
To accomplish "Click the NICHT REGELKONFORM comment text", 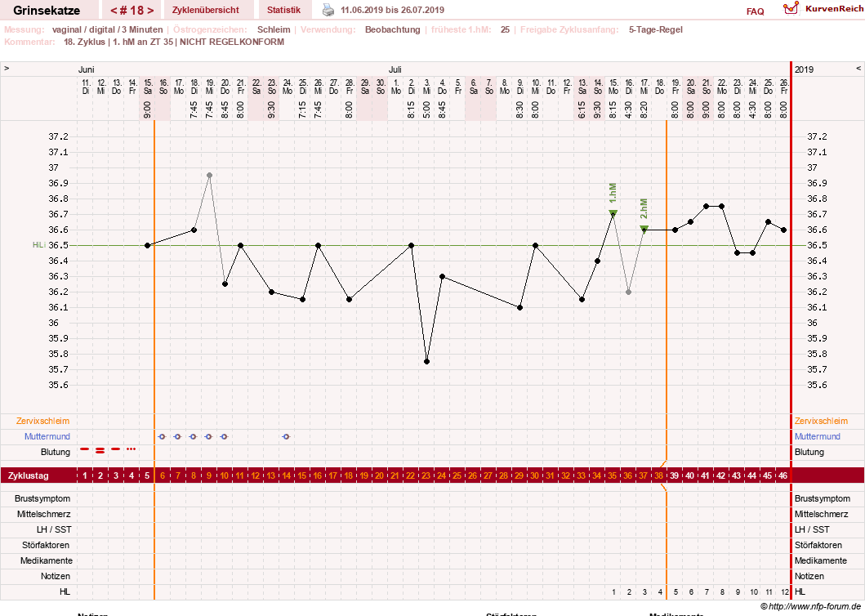I will [x=232, y=42].
